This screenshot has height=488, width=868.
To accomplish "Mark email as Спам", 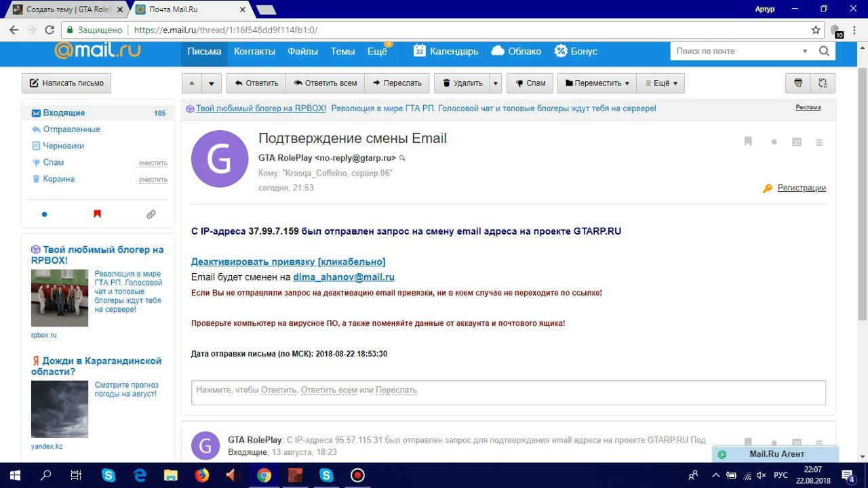I will click(x=530, y=83).
